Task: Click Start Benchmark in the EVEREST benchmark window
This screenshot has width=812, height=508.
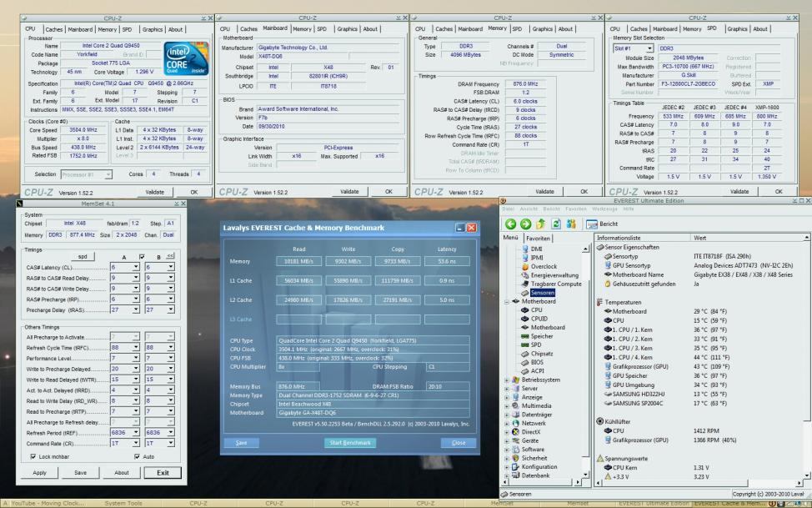Action: point(350,442)
